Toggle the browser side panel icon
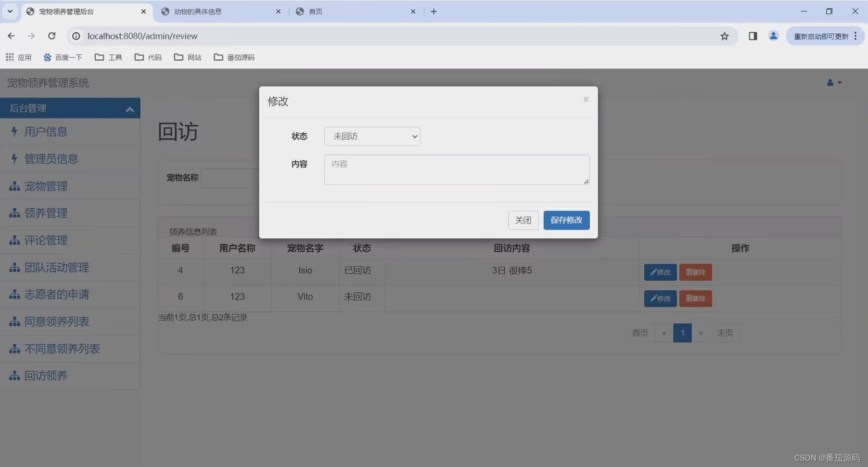Image resolution: width=868 pixels, height=467 pixels. tap(753, 36)
